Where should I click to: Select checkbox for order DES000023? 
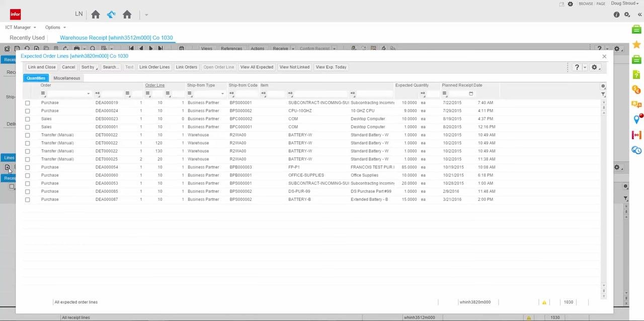click(x=28, y=119)
